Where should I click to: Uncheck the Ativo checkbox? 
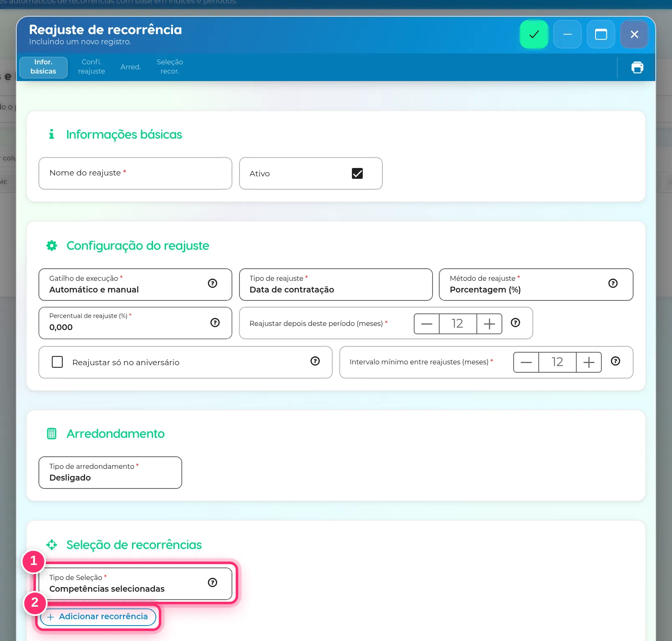pyautogui.click(x=357, y=173)
